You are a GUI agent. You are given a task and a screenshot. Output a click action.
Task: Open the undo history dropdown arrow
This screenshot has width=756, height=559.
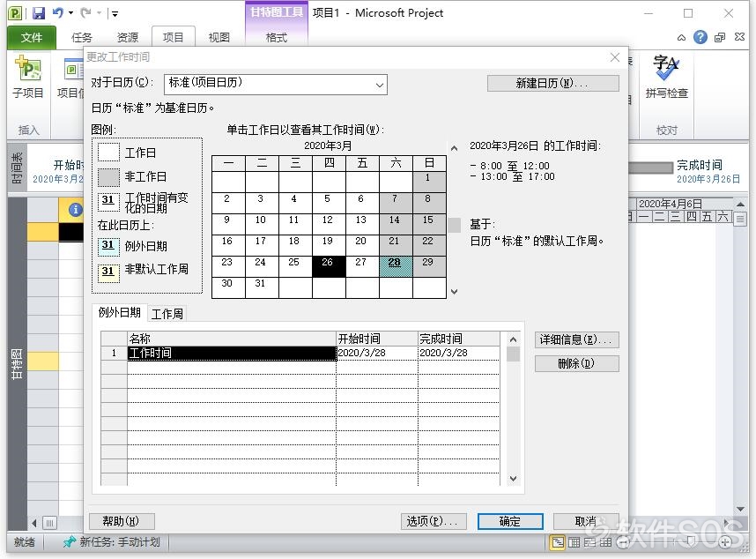pyautogui.click(x=70, y=13)
